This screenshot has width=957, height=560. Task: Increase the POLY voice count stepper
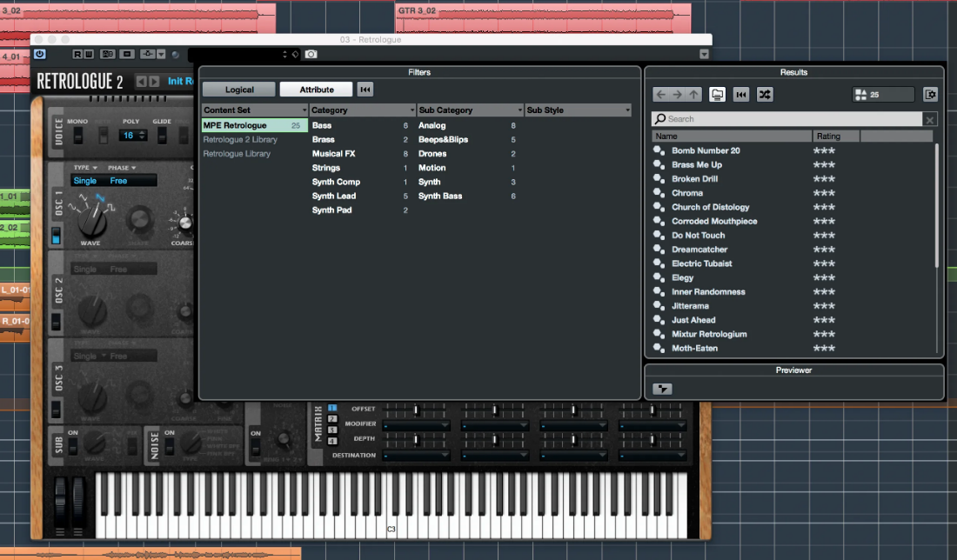point(142,132)
